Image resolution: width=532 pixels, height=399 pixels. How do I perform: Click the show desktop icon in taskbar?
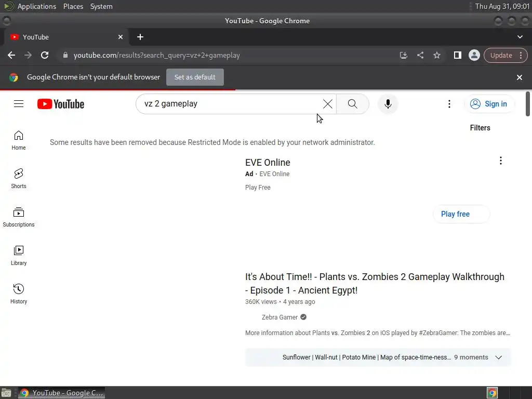point(6,393)
